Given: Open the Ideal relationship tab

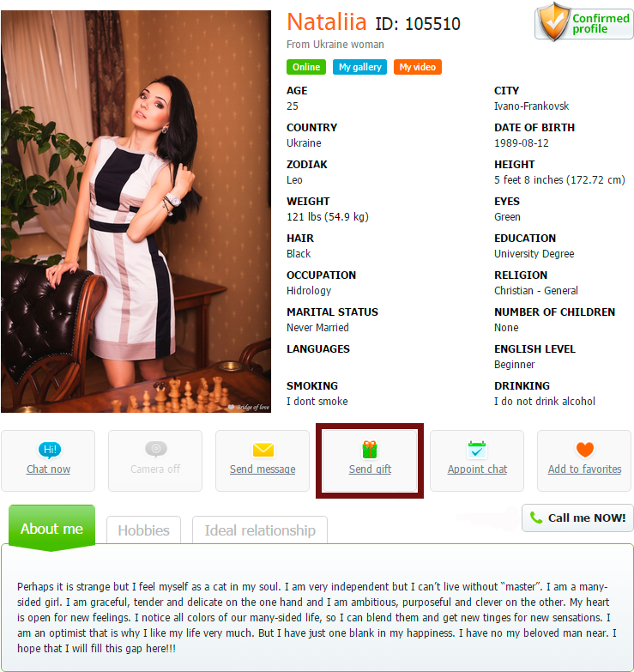Looking at the screenshot, I should [x=260, y=530].
